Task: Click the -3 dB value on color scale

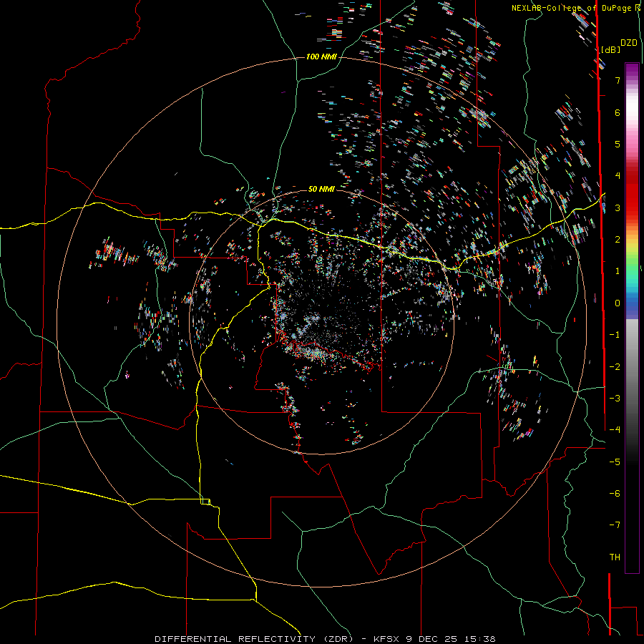Action: tap(615, 399)
